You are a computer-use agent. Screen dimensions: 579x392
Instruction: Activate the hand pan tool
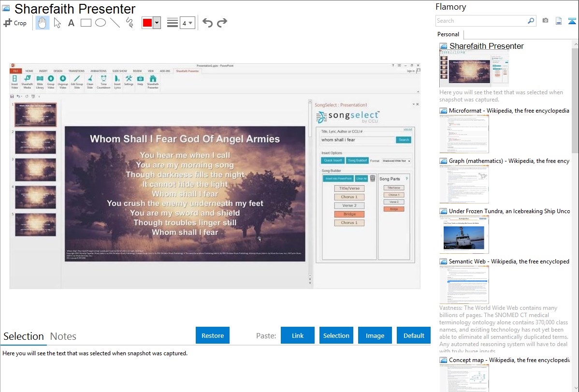click(43, 23)
